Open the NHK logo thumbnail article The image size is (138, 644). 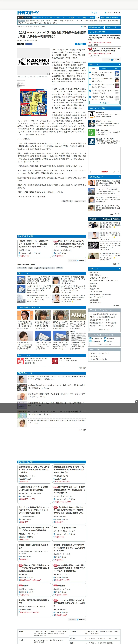(x=78, y=315)
